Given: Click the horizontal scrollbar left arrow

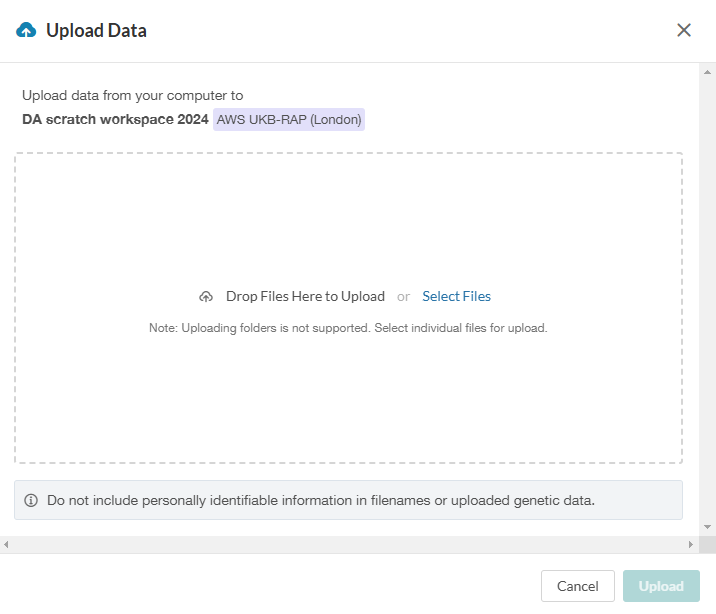Looking at the screenshot, I should pos(6,544).
